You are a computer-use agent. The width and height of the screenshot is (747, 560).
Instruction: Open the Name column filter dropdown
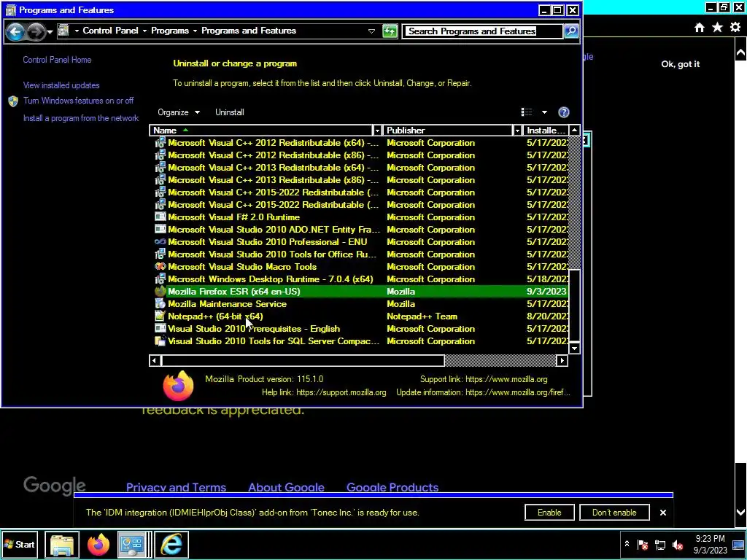click(377, 131)
